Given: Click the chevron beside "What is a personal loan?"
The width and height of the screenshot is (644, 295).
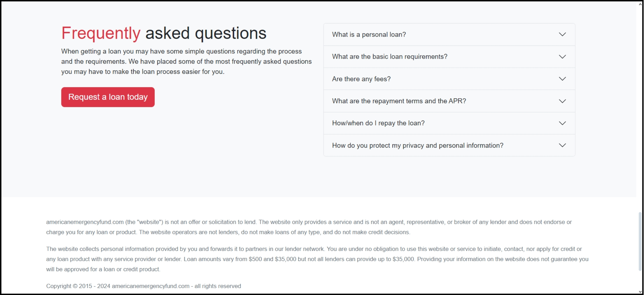Looking at the screenshot, I should click(562, 34).
